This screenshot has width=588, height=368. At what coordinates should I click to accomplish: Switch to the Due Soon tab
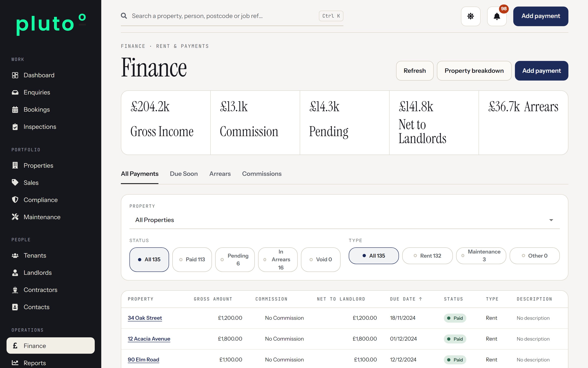click(x=184, y=174)
